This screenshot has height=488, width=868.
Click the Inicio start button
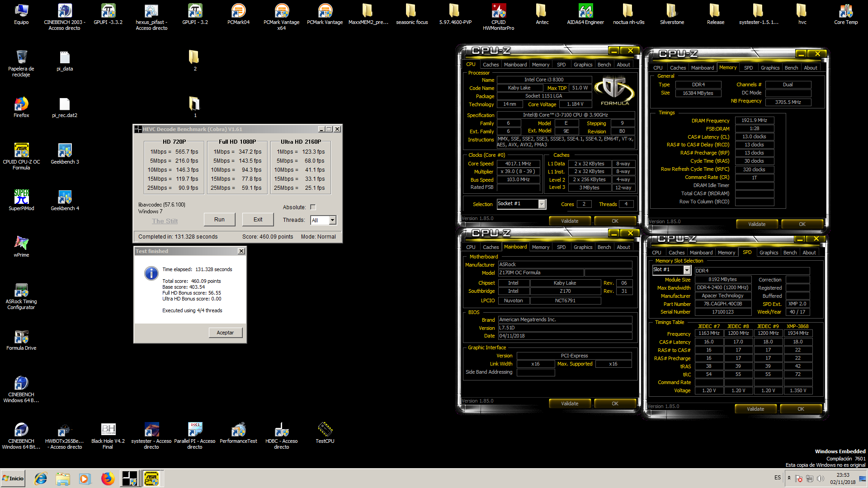pos(13,478)
